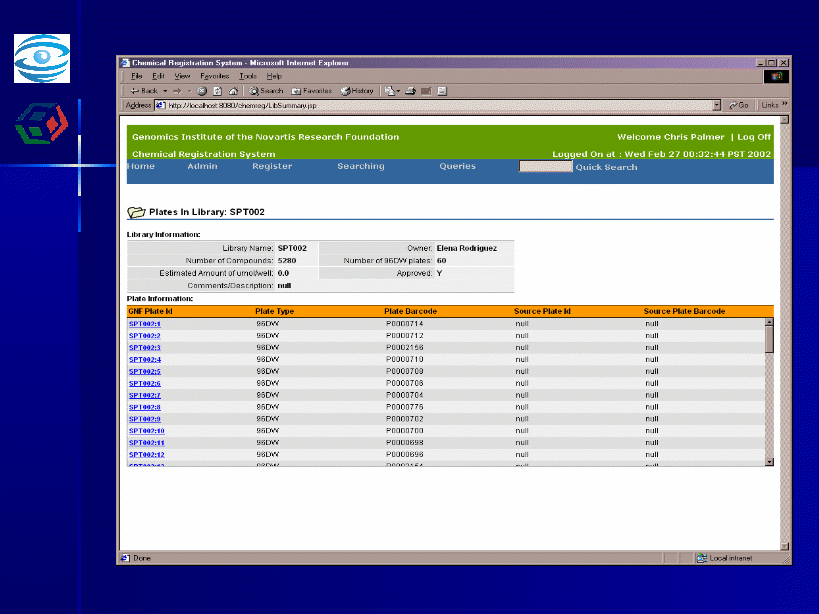
Task: Open plate link SPT002:5
Action: (145, 372)
